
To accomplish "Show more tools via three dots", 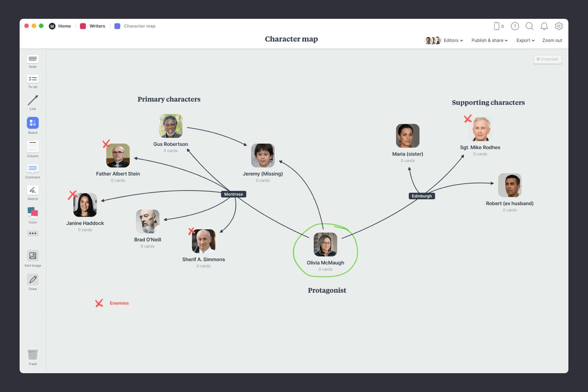I will (x=33, y=233).
